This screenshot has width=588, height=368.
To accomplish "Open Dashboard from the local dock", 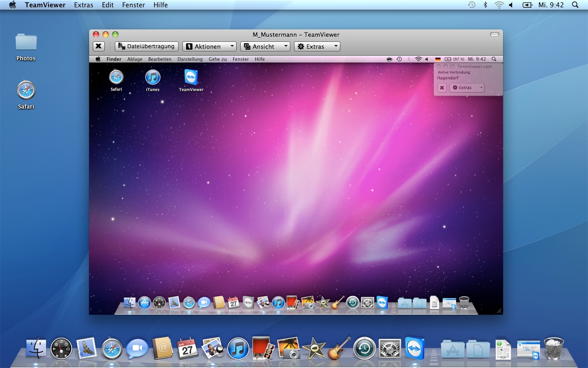I will pyautogui.click(x=62, y=349).
